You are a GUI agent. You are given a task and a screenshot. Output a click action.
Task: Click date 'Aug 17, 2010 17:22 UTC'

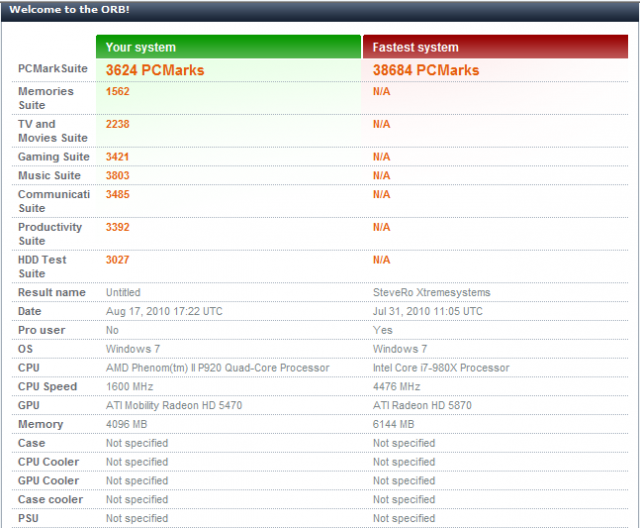coord(164,311)
